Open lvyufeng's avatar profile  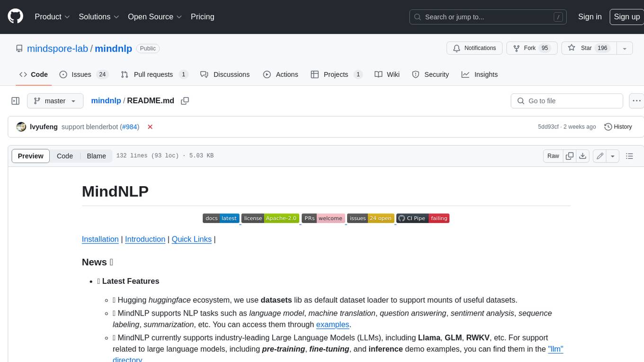[21, 127]
